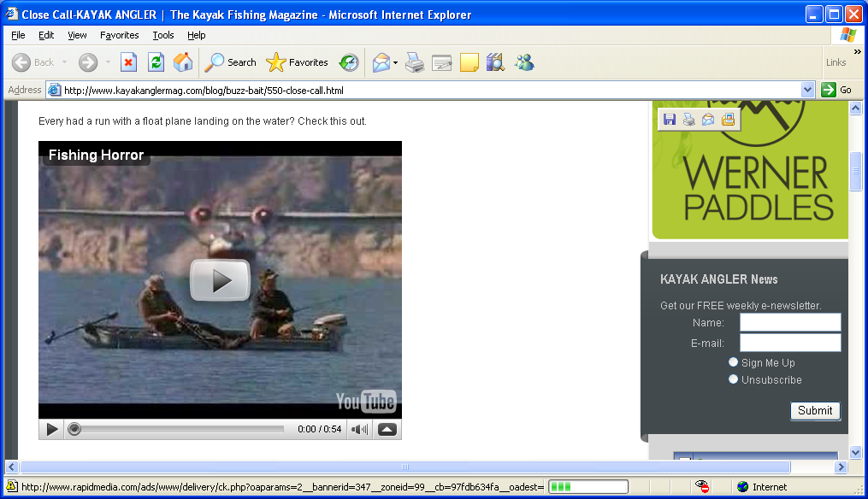The image size is (868, 499).
Task: Click the Refresh page toolbar icon
Action: point(156,62)
